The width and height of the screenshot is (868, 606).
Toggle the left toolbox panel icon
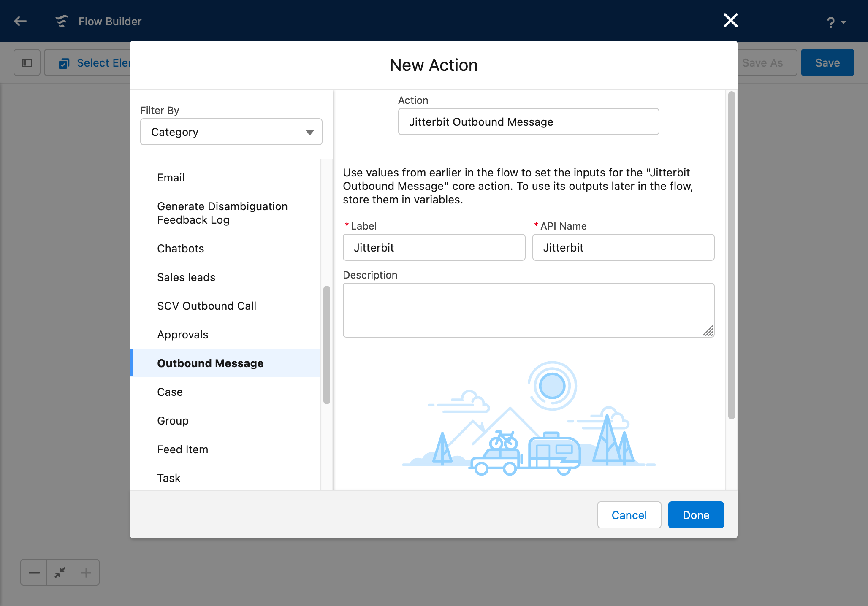[27, 63]
